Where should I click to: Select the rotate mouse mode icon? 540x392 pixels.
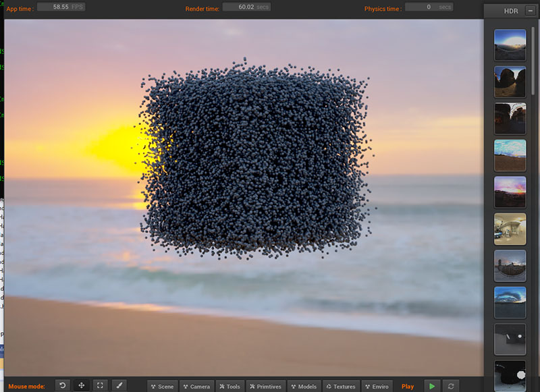point(62,385)
